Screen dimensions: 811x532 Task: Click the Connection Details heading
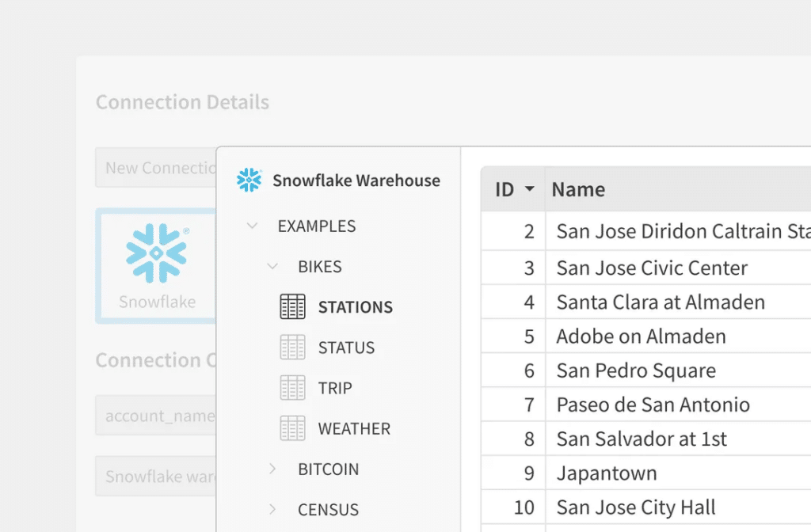tap(183, 102)
